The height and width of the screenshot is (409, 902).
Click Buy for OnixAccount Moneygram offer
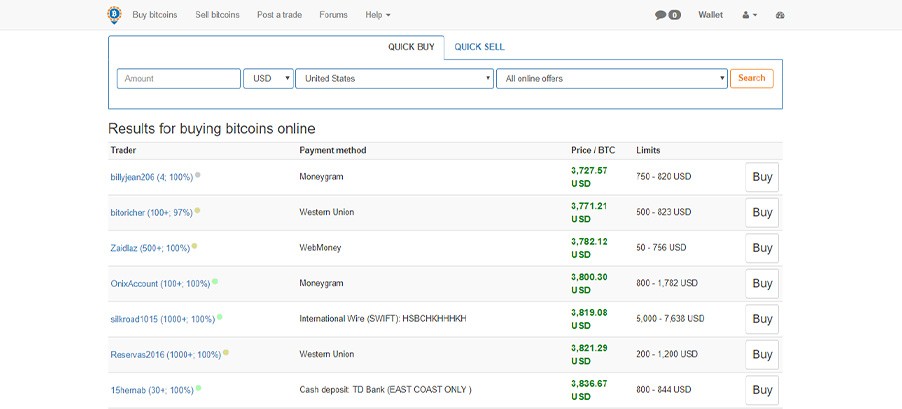pos(762,284)
